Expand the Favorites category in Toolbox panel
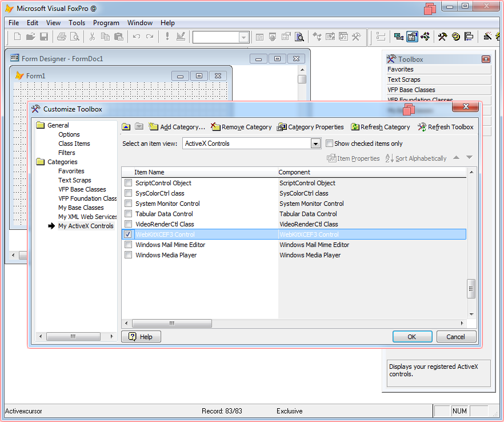504x422 pixels. [439, 70]
